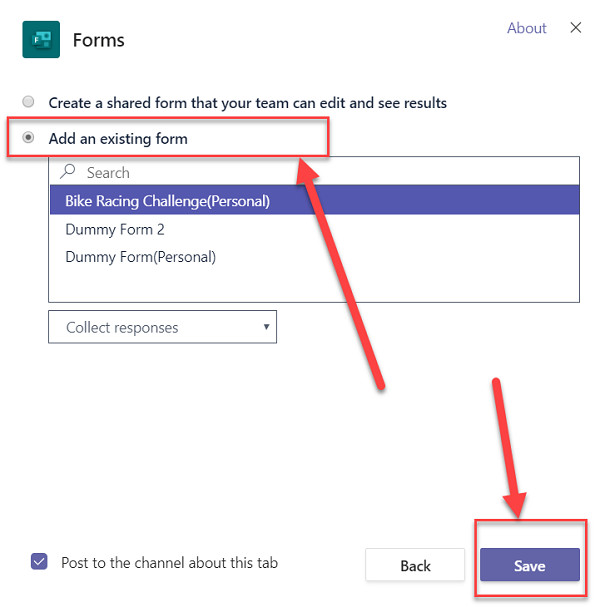Choose Bike Racing Challenge(Personal) form

(314, 201)
